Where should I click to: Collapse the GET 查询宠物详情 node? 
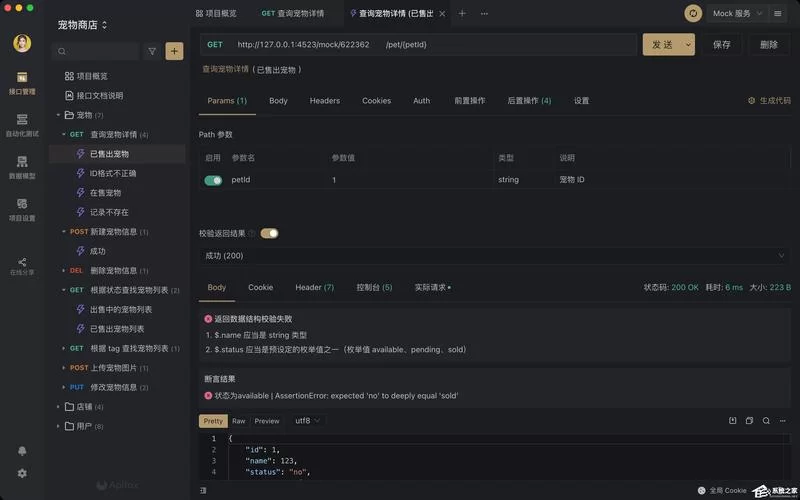[64, 135]
